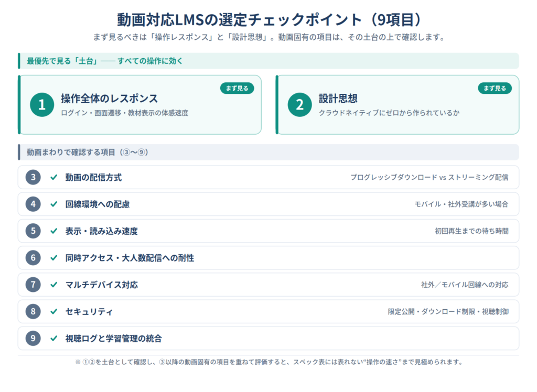
Task: Click the number 9 circle badge
Action: [33, 338]
